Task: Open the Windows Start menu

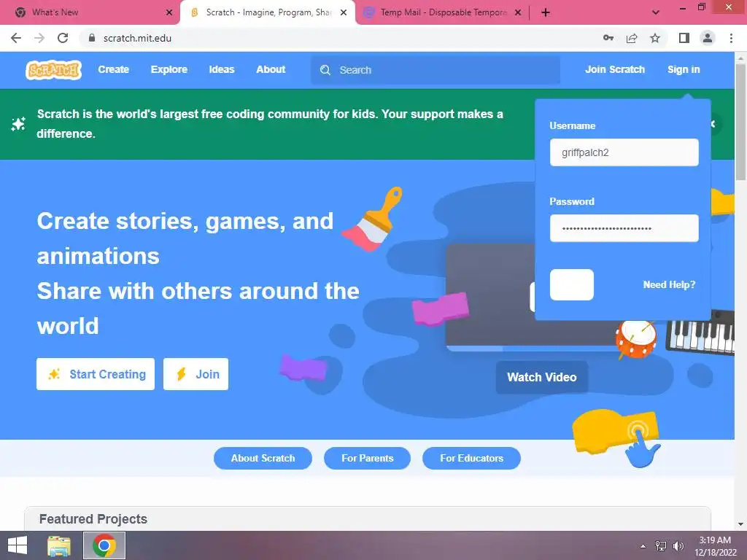Action: point(18,545)
